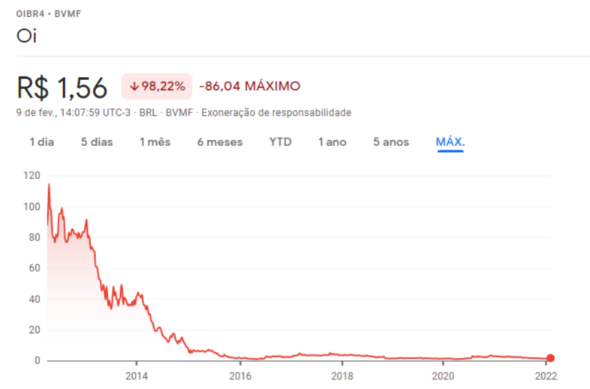
Task: Click the MÁX. range tab
Action: [450, 142]
